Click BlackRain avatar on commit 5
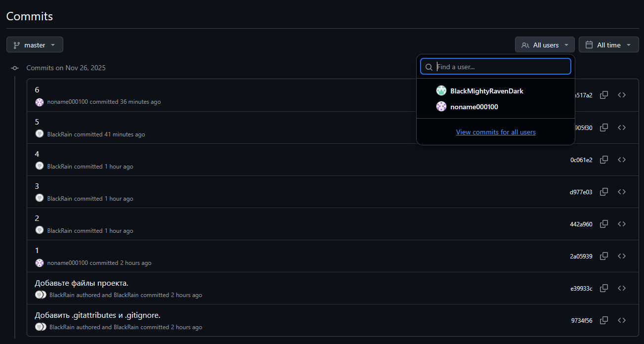 (40, 134)
